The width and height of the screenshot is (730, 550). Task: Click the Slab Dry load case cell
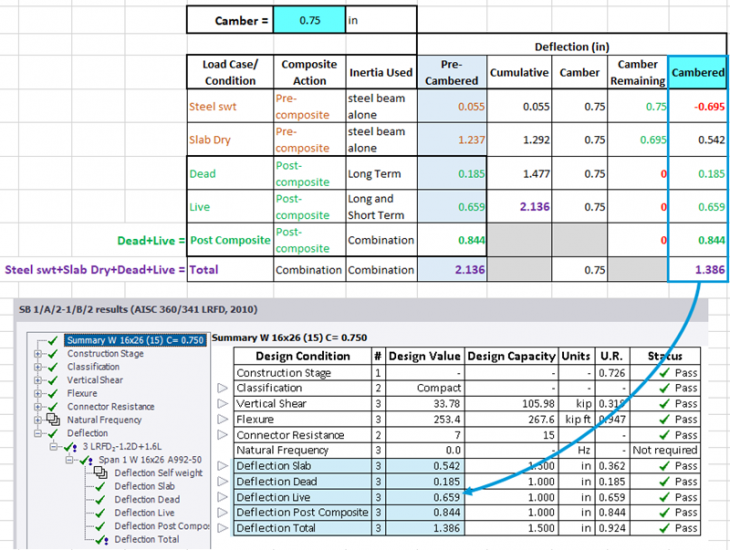tap(230, 140)
